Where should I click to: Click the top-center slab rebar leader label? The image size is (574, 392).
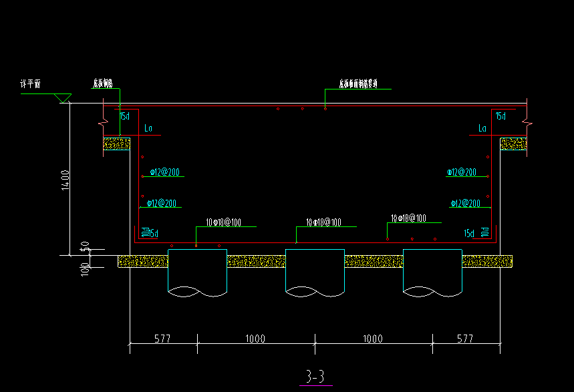coord(358,84)
